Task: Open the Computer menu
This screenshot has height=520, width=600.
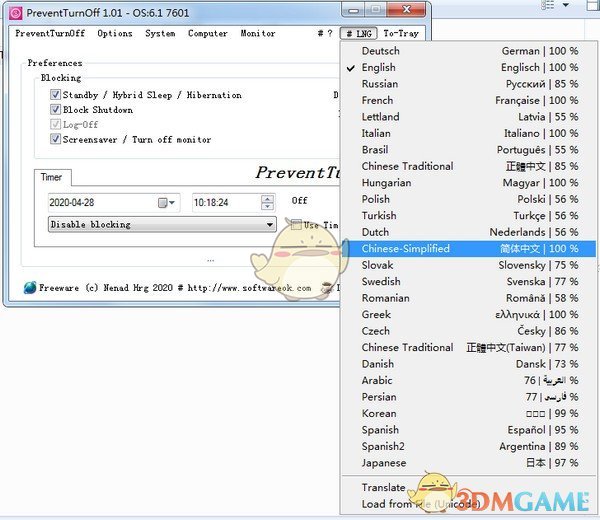Action: 208,34
